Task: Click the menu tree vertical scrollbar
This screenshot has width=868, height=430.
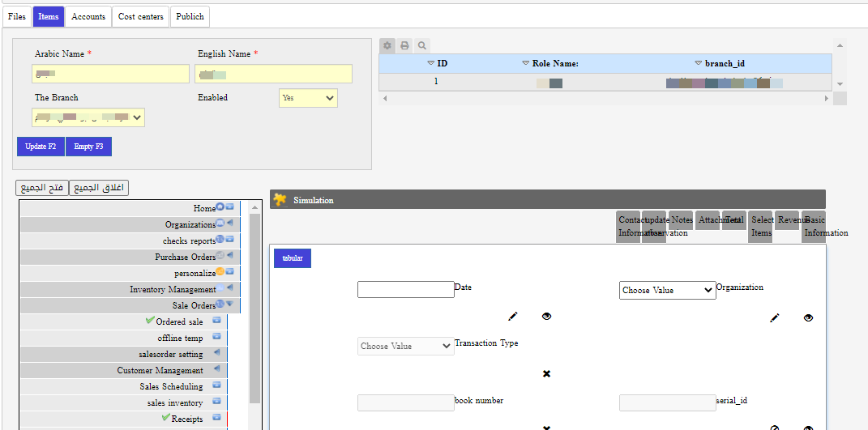Action: pos(254,308)
